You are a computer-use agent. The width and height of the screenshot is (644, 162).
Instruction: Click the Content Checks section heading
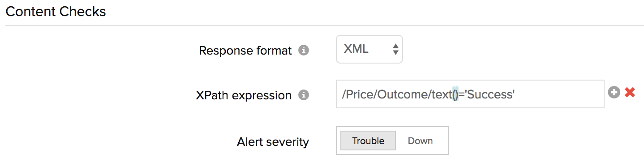pos(56,11)
